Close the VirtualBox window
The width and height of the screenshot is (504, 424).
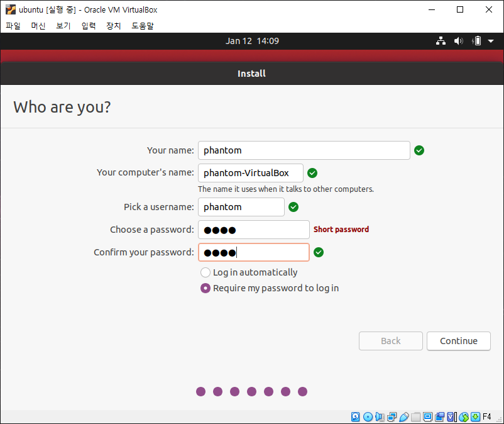(488, 9)
